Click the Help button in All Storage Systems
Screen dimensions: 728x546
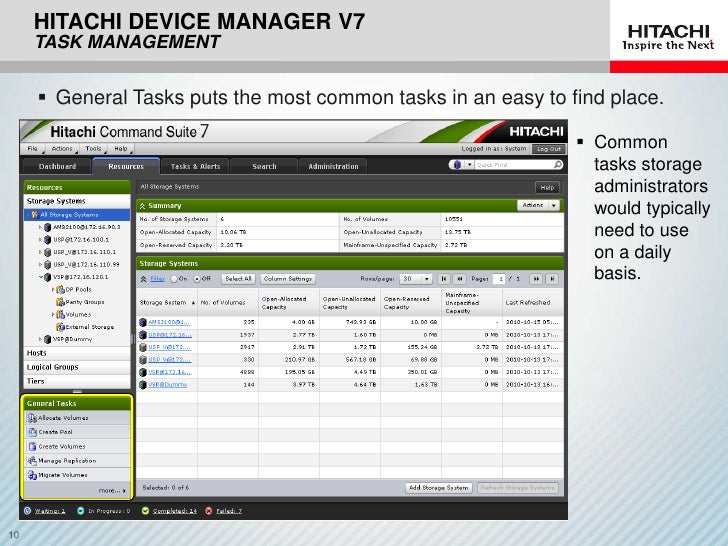547,187
